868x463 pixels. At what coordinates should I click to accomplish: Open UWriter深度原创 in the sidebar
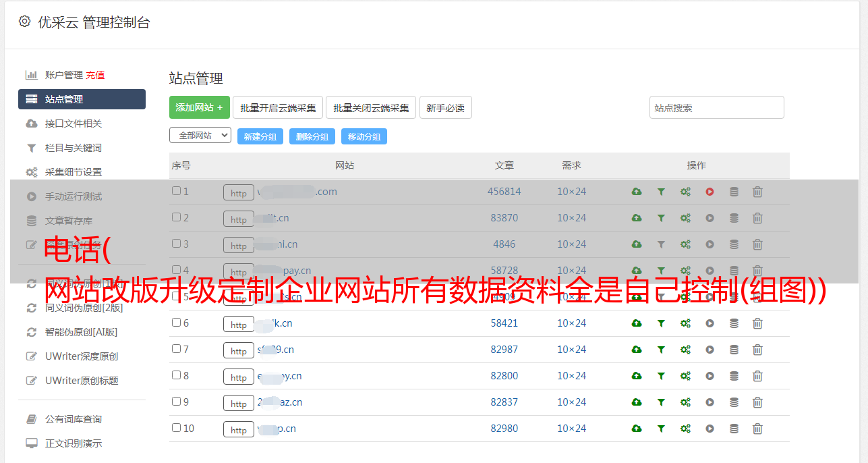[x=82, y=356]
